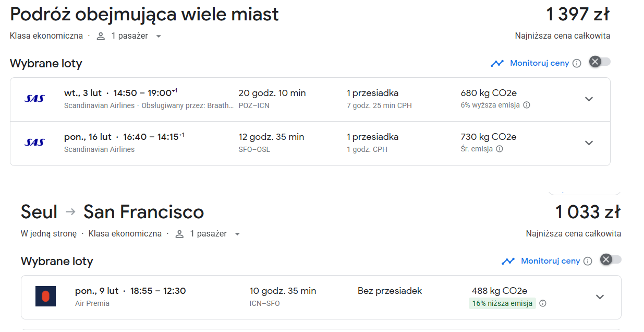This screenshot has height=332, width=644.
Task: Click the 680 kg CO2e emission value
Action: (x=489, y=93)
